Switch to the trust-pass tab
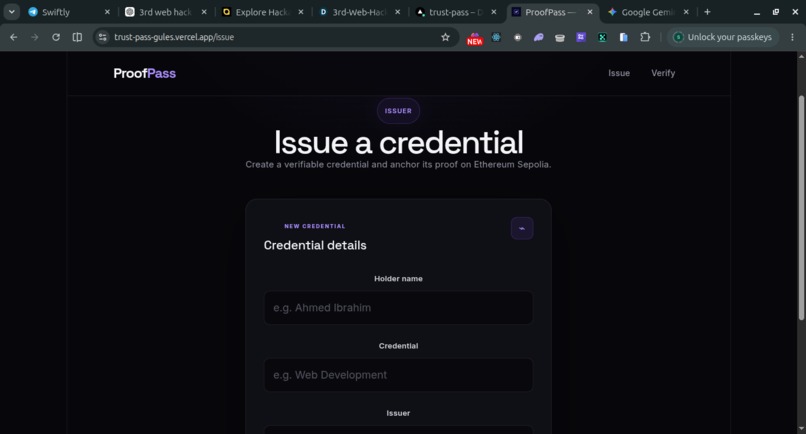The image size is (806, 434). click(x=455, y=12)
